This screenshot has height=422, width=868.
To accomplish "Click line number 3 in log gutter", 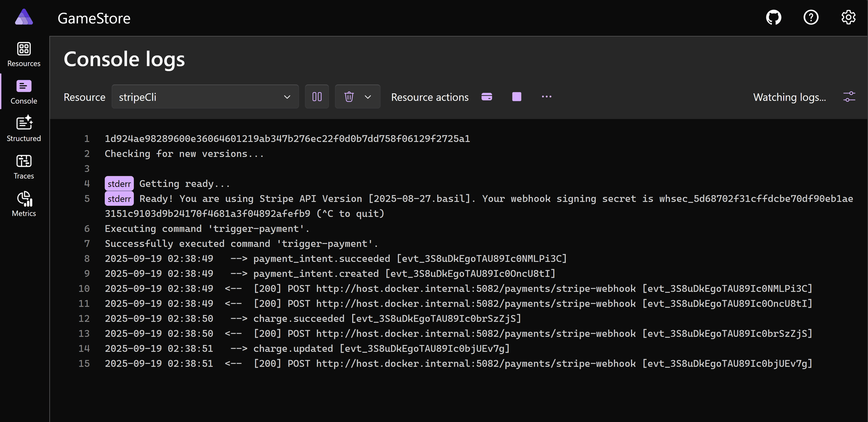I will pos(87,169).
